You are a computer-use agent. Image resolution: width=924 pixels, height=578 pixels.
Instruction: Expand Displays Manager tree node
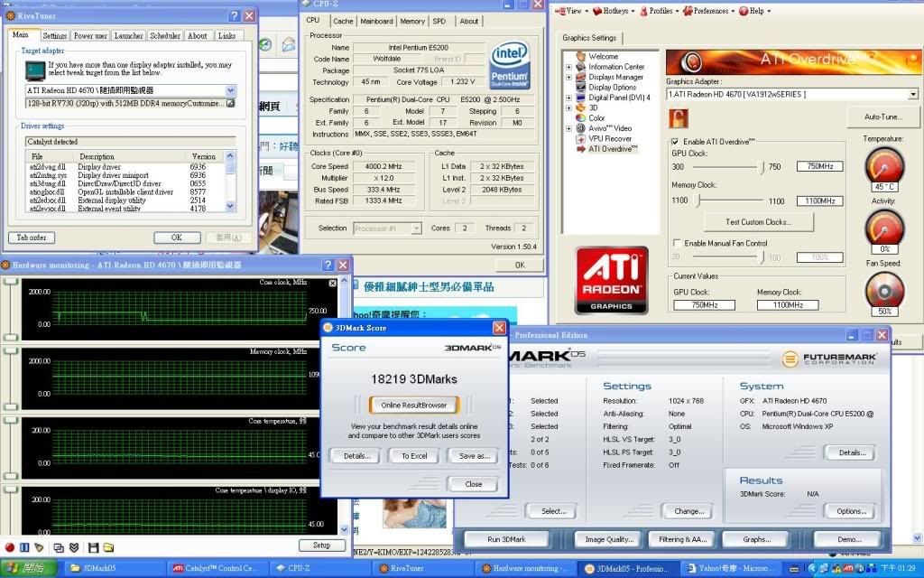coord(568,78)
